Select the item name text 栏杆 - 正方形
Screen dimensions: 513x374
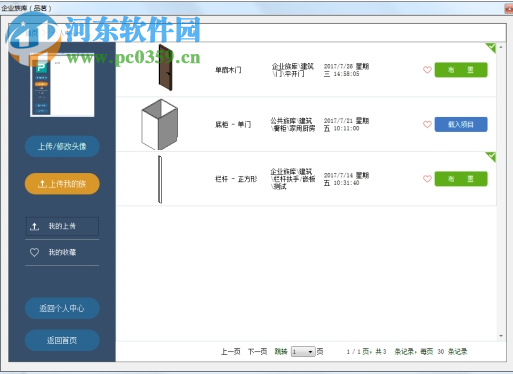[236, 179]
